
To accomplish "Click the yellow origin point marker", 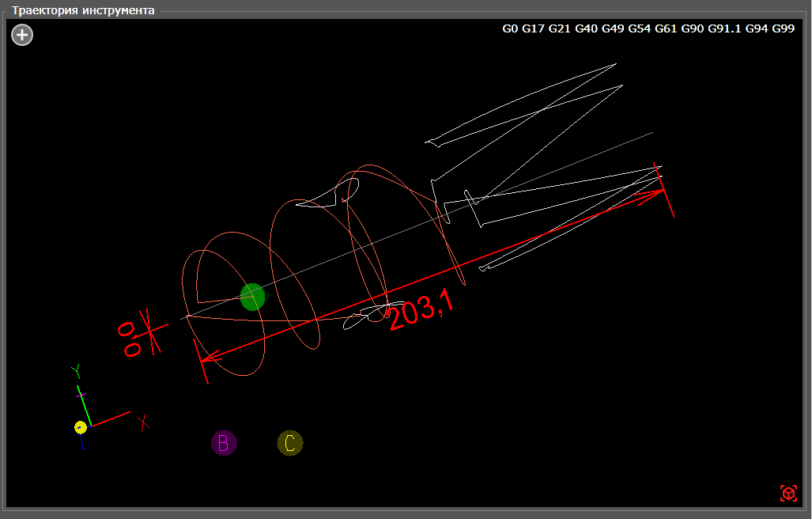I will tap(81, 427).
